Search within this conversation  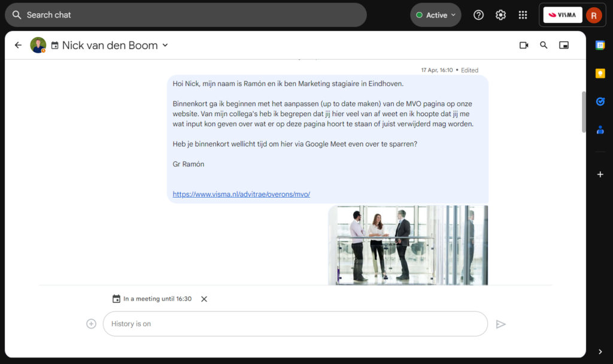pyautogui.click(x=544, y=45)
